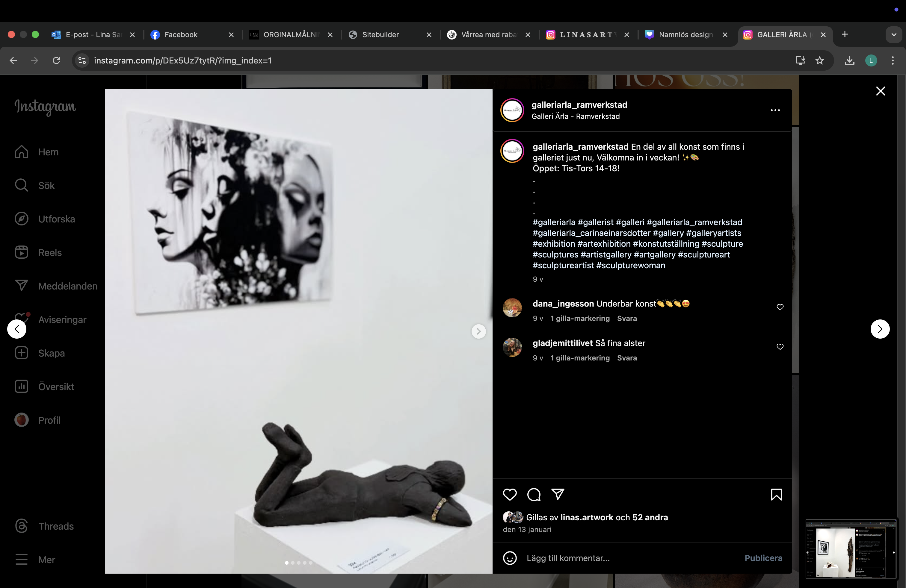The height and width of the screenshot is (588, 906).
Task: Switch to the ORGINALMÅLNI tab
Action: point(291,35)
